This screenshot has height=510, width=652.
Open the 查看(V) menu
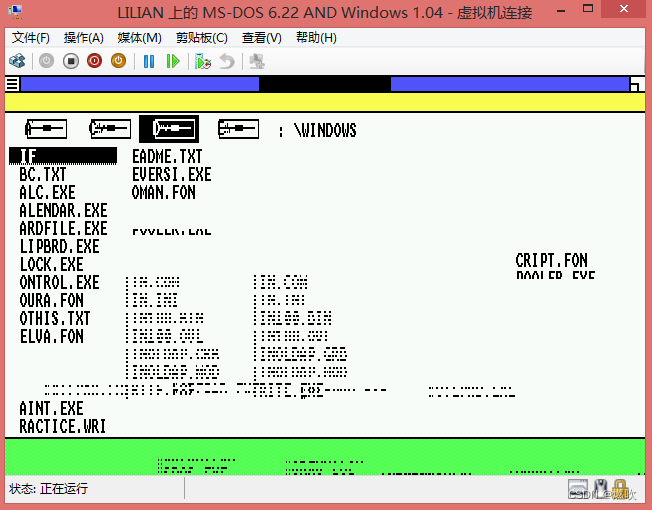(262, 38)
